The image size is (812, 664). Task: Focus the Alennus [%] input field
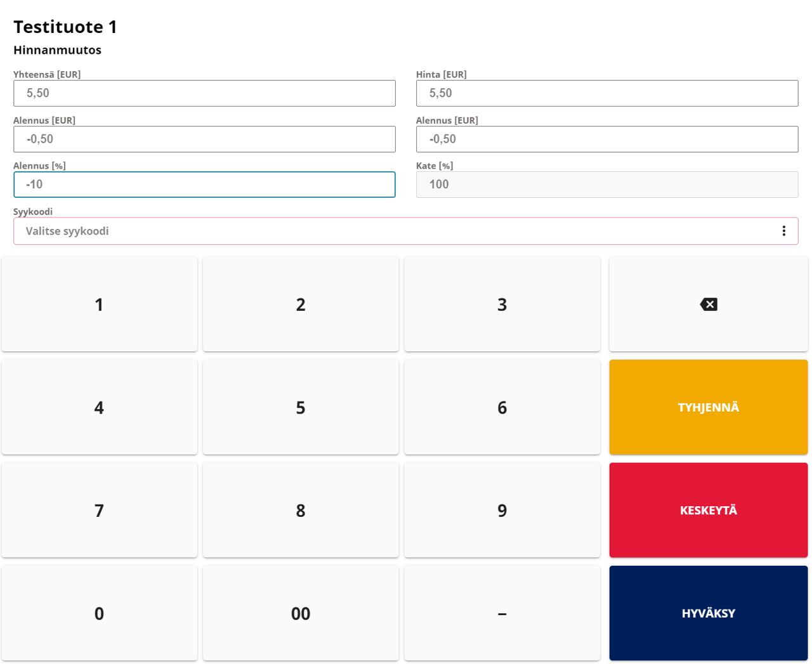click(x=204, y=185)
